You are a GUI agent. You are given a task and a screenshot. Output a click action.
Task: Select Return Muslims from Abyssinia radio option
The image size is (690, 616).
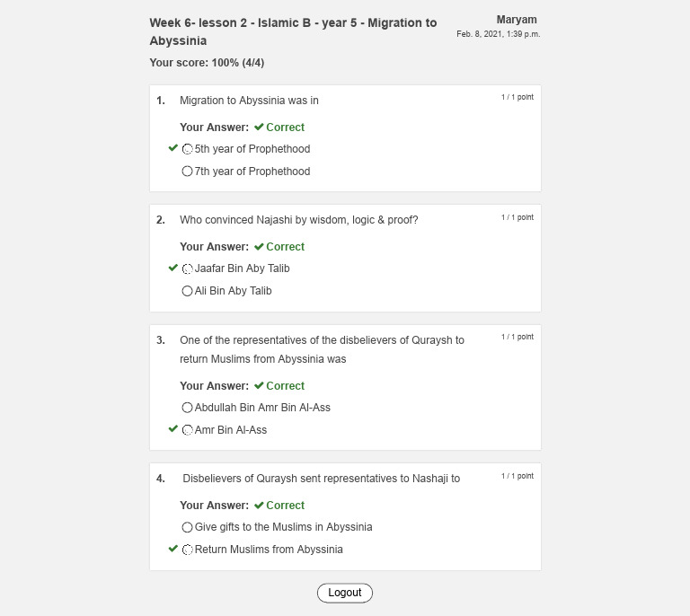click(x=188, y=550)
